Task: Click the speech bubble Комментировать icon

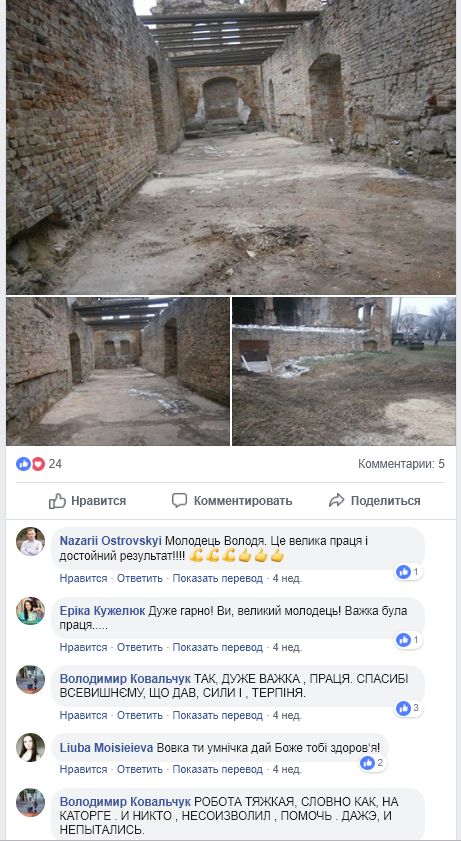Action: point(179,500)
